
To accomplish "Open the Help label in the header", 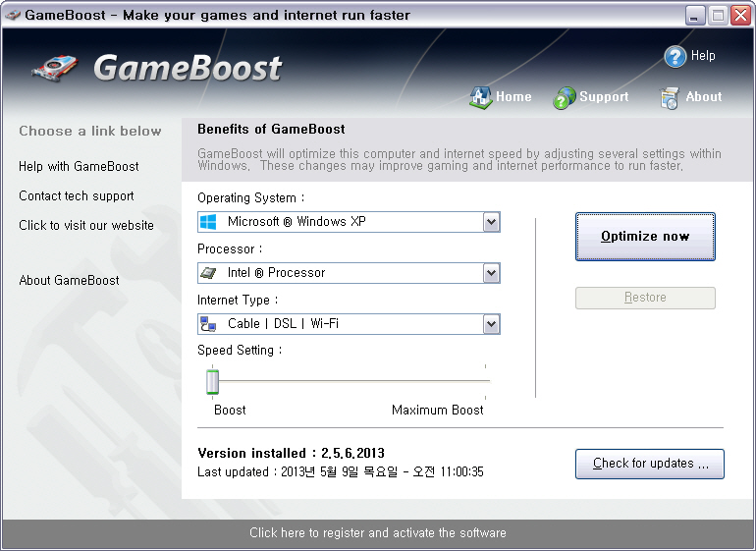I will (703, 55).
